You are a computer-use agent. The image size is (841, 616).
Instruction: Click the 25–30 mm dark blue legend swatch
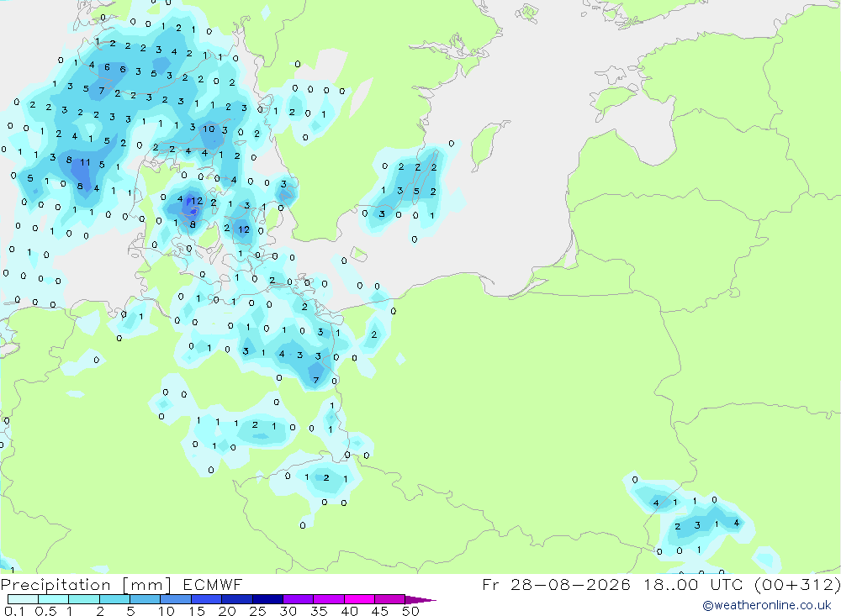coord(267,599)
